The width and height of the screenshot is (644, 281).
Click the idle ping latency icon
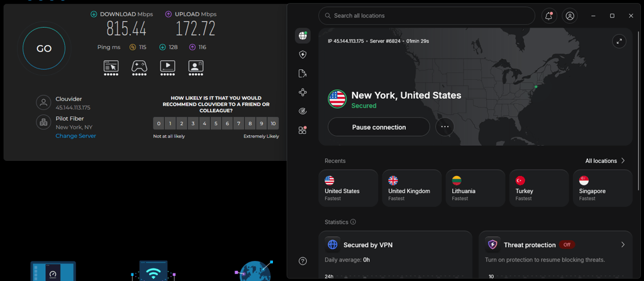(x=133, y=47)
